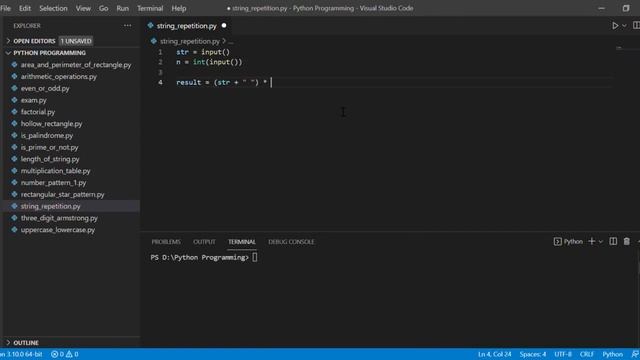Open even_or_odd.py file
Screen dimensions: 640x360
pyautogui.click(x=45, y=89)
